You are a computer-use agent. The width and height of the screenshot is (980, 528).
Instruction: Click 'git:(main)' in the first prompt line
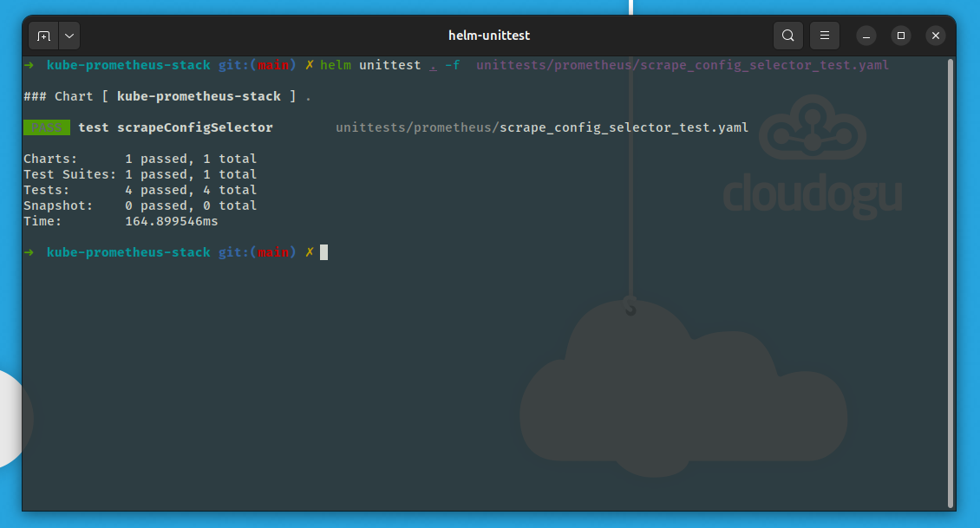[x=257, y=65]
